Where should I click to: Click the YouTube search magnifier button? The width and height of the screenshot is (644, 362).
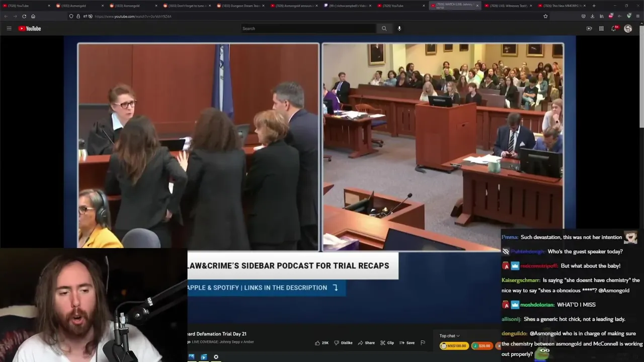384,29
